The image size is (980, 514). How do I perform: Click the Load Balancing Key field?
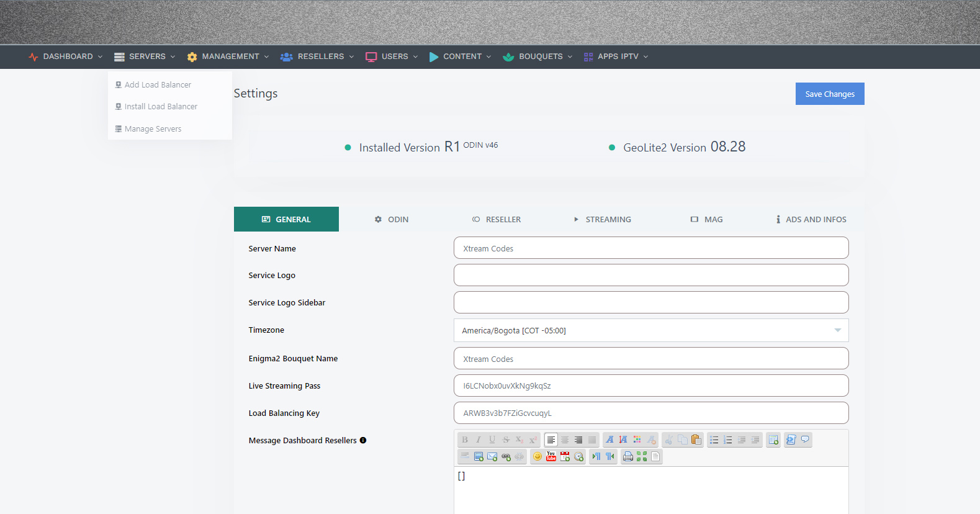[651, 413]
